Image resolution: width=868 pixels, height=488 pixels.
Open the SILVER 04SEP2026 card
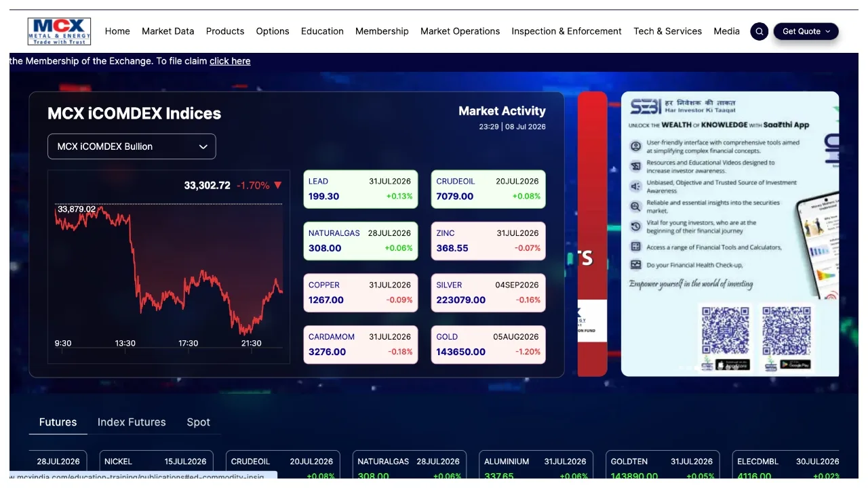coord(488,293)
